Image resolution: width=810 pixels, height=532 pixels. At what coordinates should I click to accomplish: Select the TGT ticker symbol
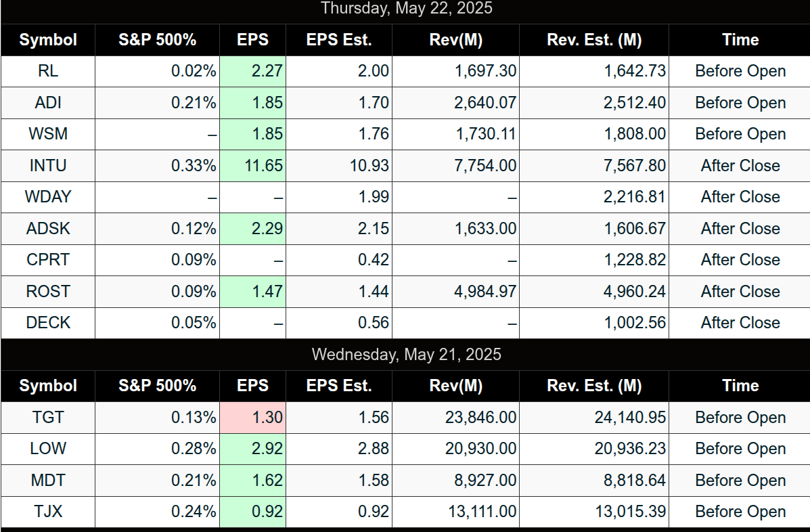click(48, 418)
